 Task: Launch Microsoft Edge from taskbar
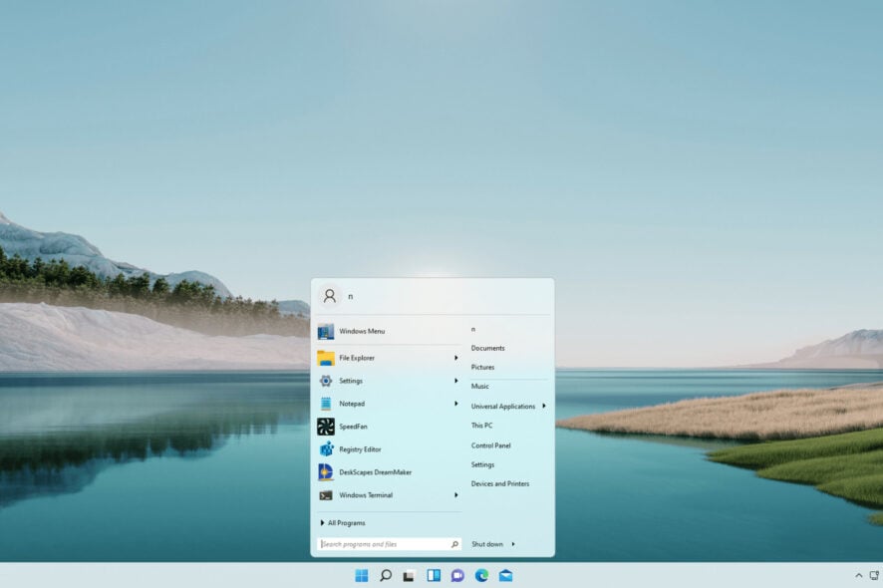[x=481, y=575]
